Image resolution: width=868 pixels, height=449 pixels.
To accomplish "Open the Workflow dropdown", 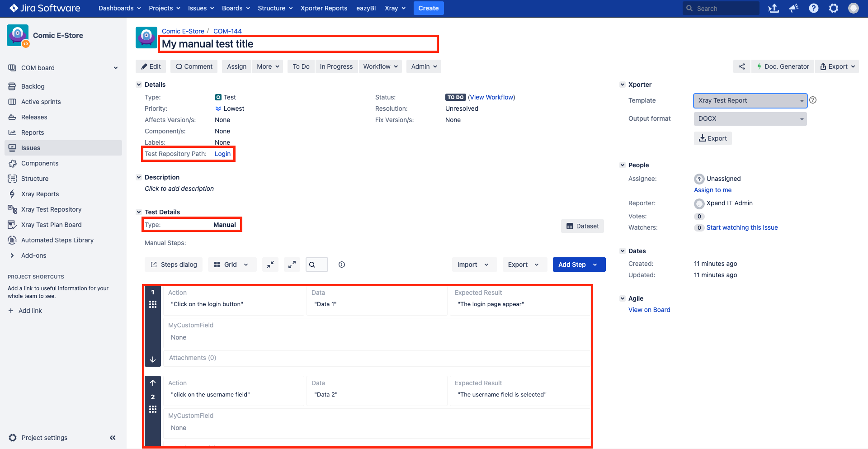I will coord(380,66).
